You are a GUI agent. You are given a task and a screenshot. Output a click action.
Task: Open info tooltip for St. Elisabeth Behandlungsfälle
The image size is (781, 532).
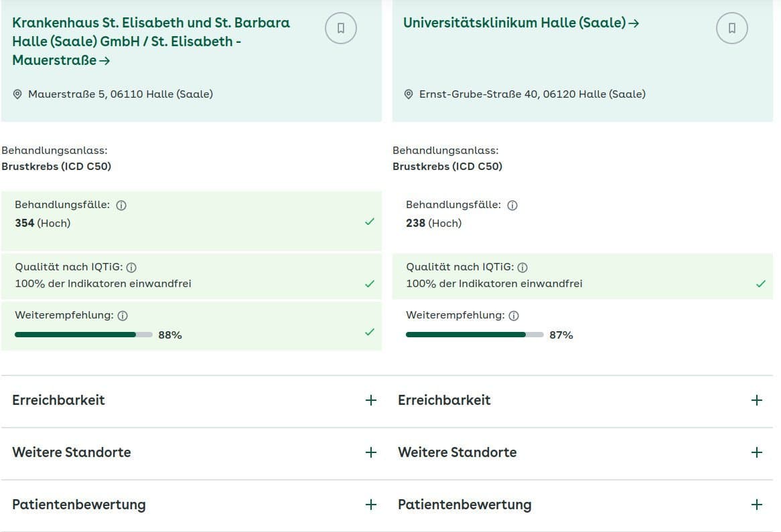[121, 205]
